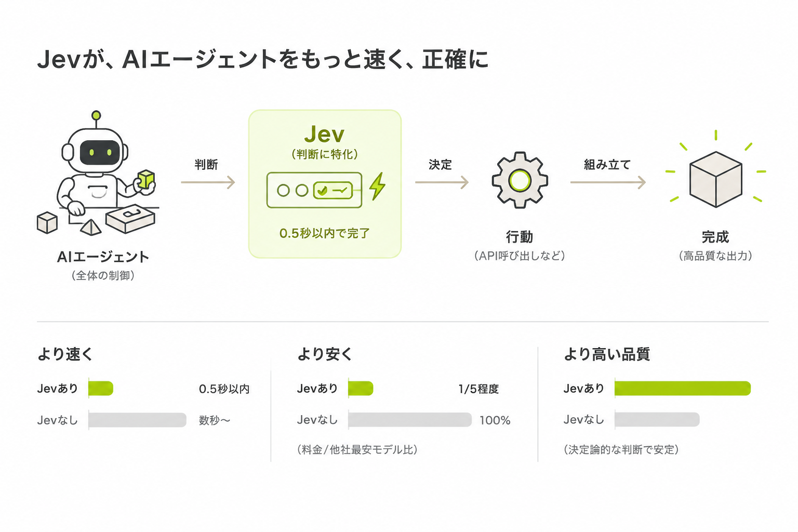Viewport: 798px width, 532px height.
Task: Click the long green bar under より高い品質
Action: [x=683, y=388]
